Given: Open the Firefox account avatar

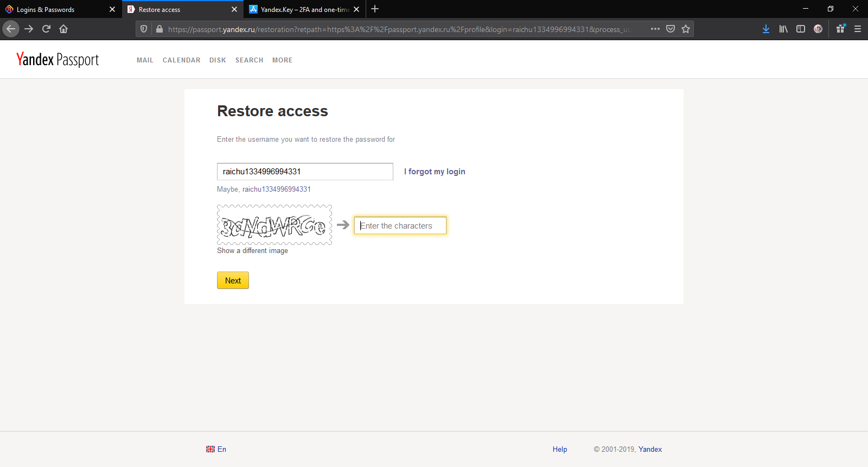Looking at the screenshot, I should coord(818,29).
